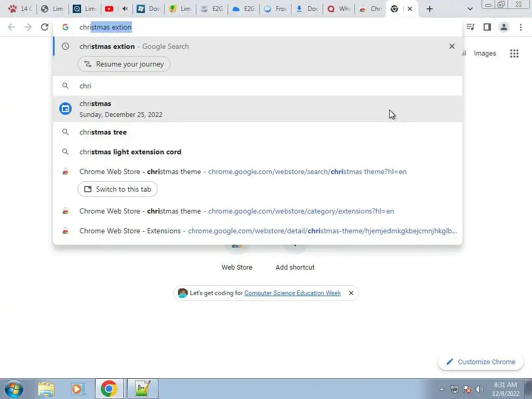Click the volume speaker tray icon
This screenshot has height=399, width=532.
(x=480, y=389)
